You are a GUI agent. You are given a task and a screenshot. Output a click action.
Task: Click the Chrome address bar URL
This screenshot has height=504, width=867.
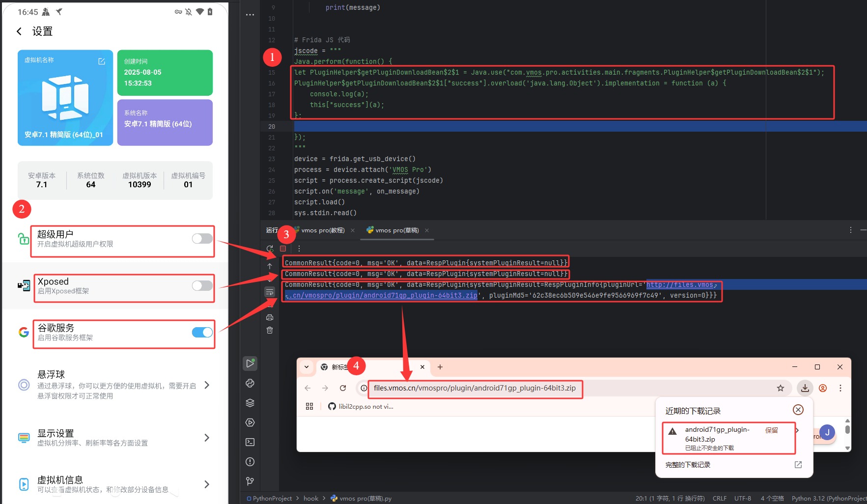tap(475, 388)
